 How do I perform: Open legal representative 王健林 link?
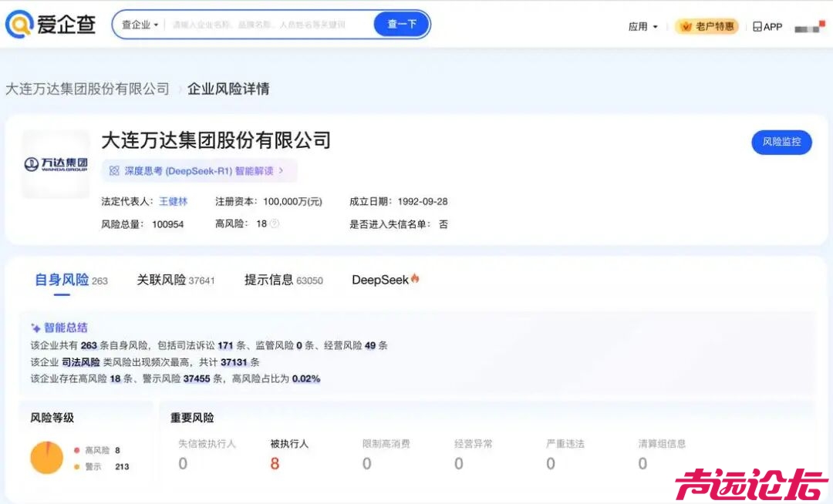click(174, 202)
